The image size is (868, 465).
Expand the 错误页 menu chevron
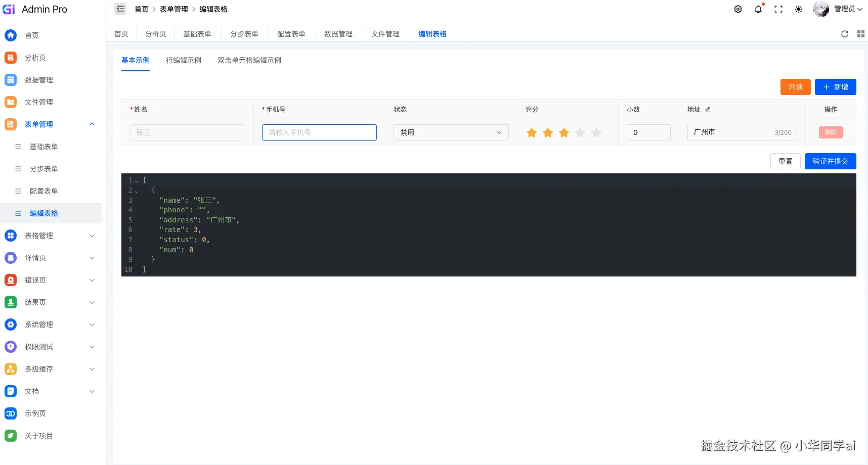tap(92, 280)
